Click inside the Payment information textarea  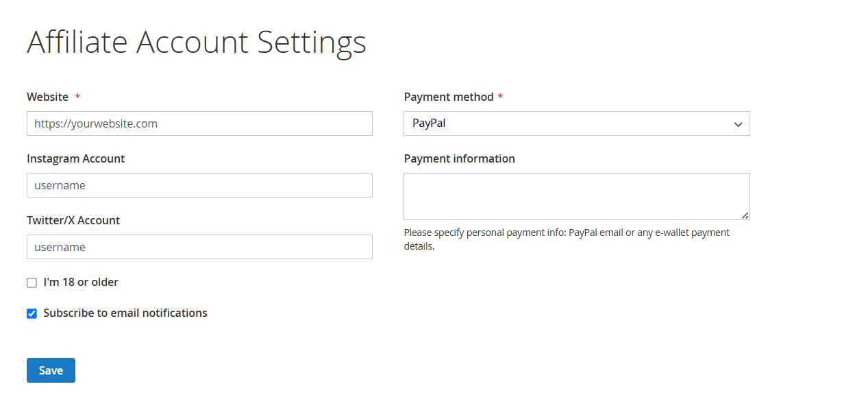[576, 194]
